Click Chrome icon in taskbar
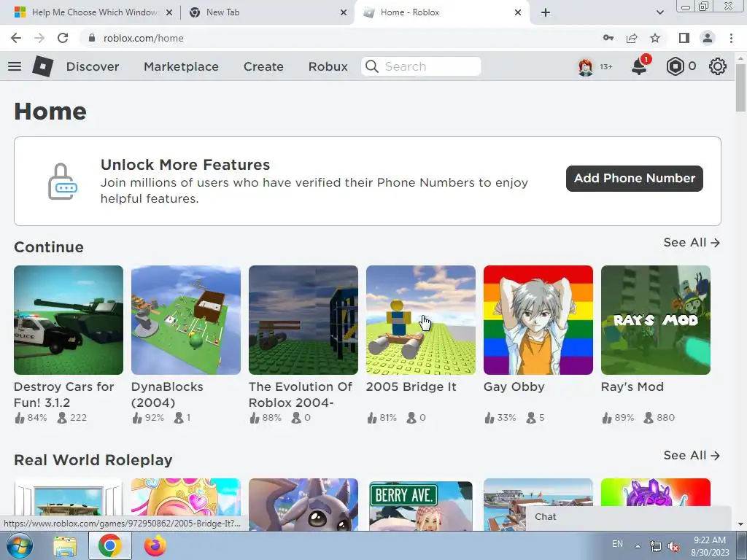The height and width of the screenshot is (560, 747). [110, 545]
